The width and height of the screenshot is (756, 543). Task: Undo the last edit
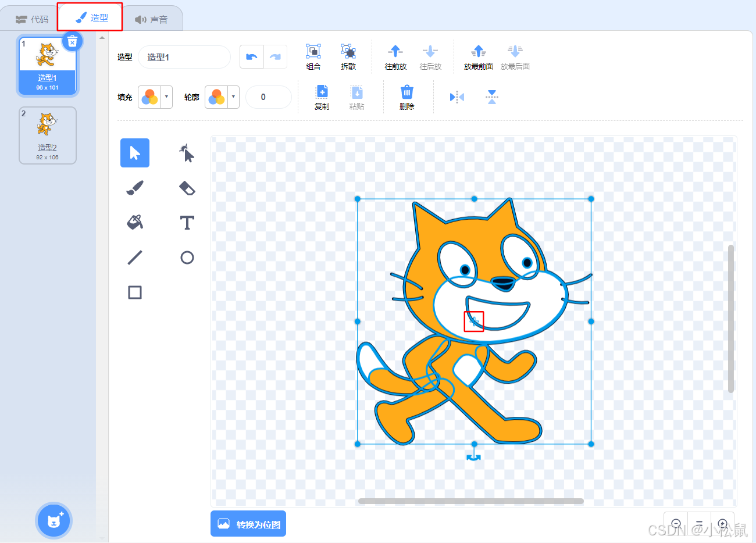click(x=251, y=57)
